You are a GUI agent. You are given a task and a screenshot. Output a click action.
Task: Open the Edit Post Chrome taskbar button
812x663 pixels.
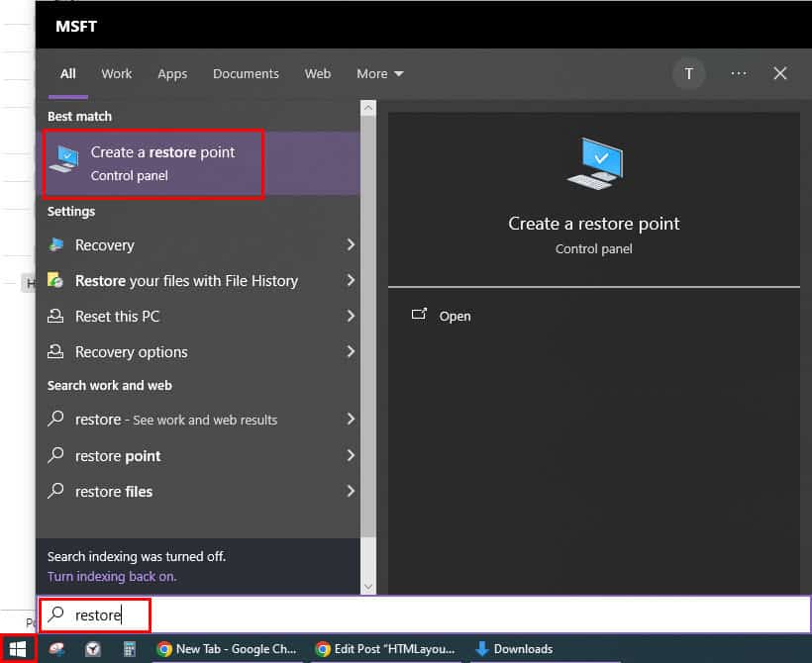[x=385, y=649]
